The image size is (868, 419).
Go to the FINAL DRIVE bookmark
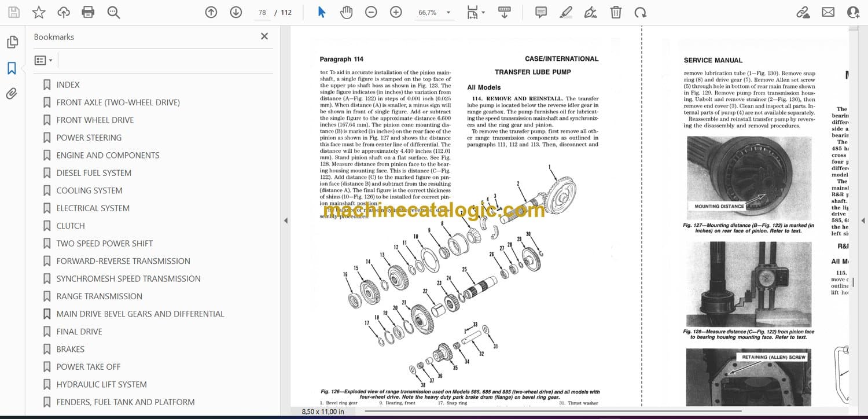[79, 332]
